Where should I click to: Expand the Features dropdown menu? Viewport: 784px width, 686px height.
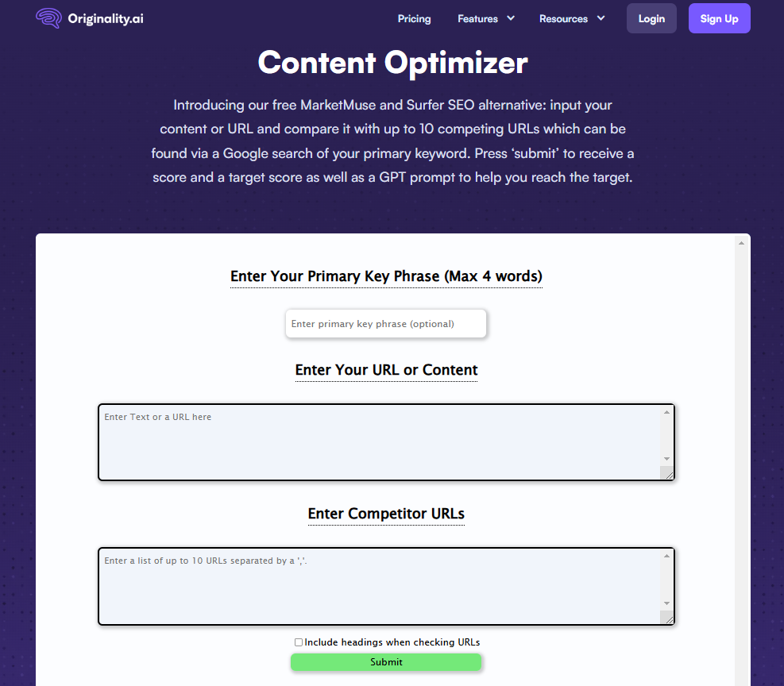485,18
